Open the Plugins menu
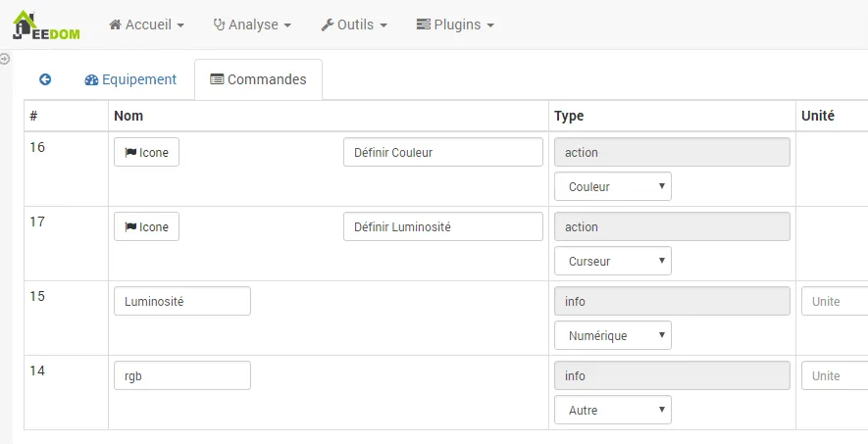This screenshot has width=868, height=444. 455,25
